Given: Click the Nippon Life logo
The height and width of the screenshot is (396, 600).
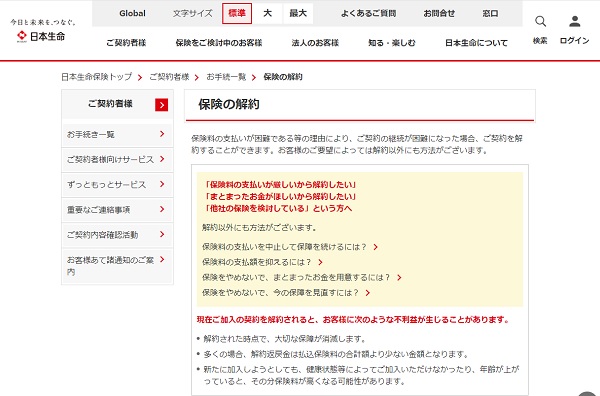Looking at the screenshot, I should 42,31.
